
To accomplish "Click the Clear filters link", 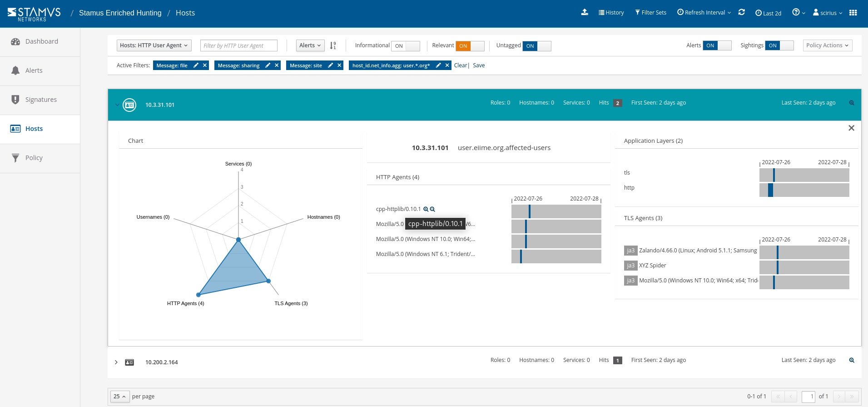I will (x=461, y=65).
